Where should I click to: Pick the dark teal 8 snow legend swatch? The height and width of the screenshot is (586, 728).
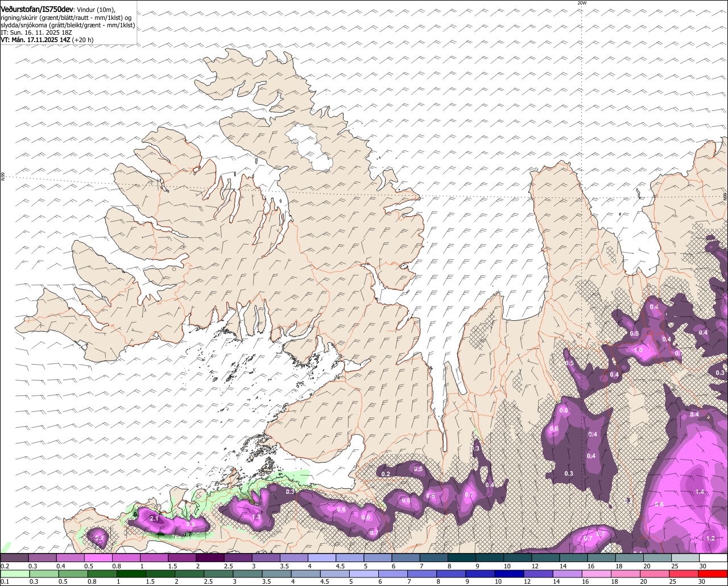pos(462,558)
